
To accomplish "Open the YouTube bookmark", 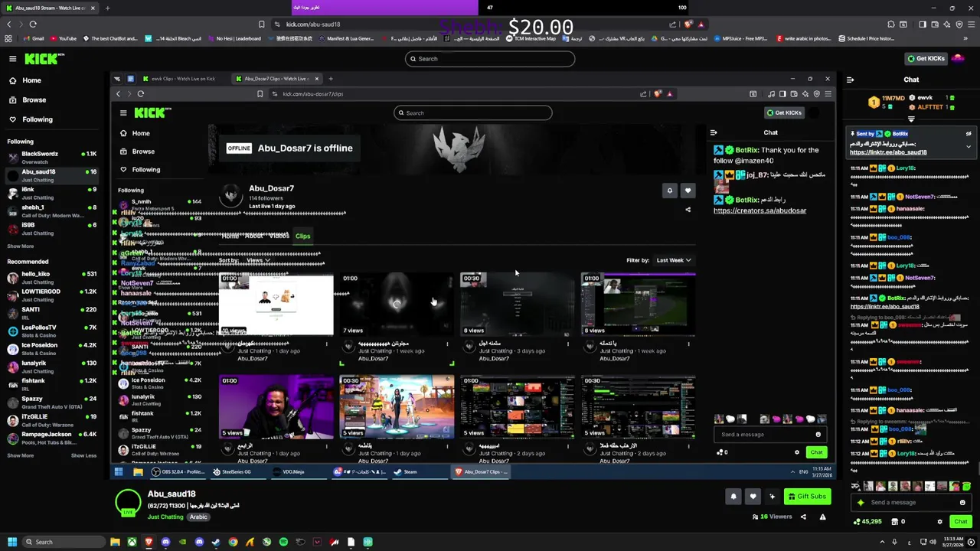I will (63, 38).
